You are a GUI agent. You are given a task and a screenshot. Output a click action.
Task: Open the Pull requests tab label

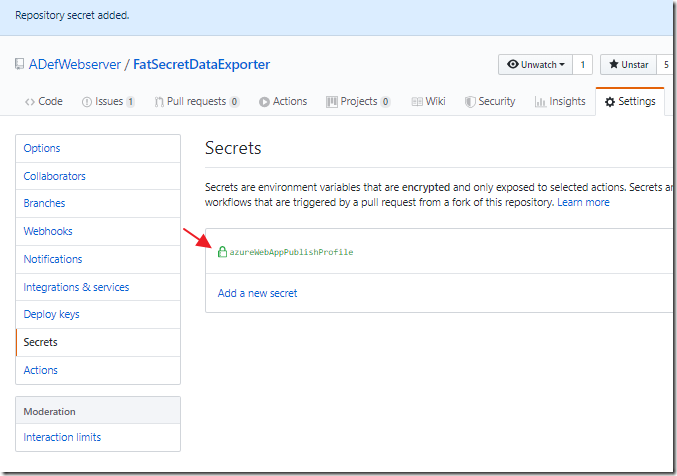tap(196, 101)
